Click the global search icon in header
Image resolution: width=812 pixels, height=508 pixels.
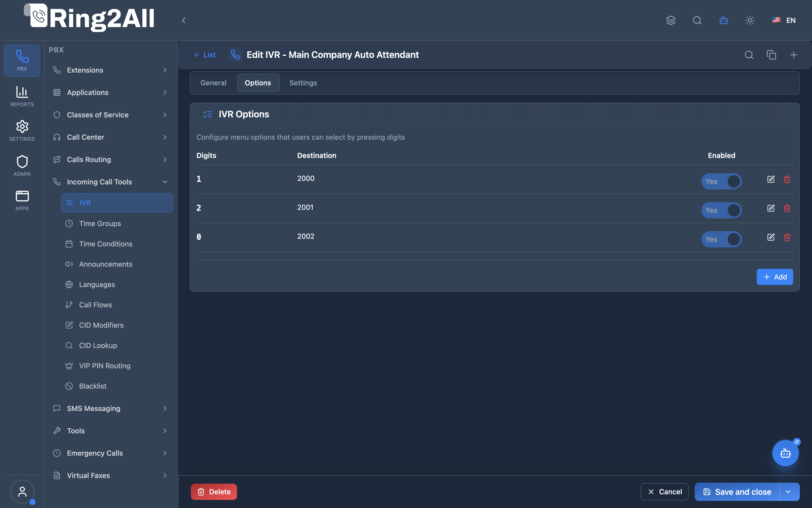coord(697,21)
